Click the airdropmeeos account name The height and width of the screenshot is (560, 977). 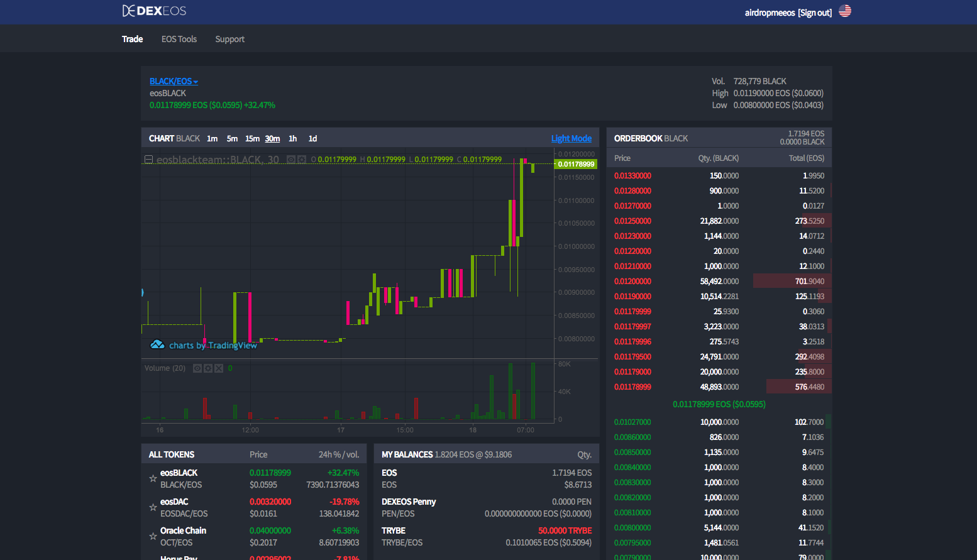pyautogui.click(x=770, y=13)
